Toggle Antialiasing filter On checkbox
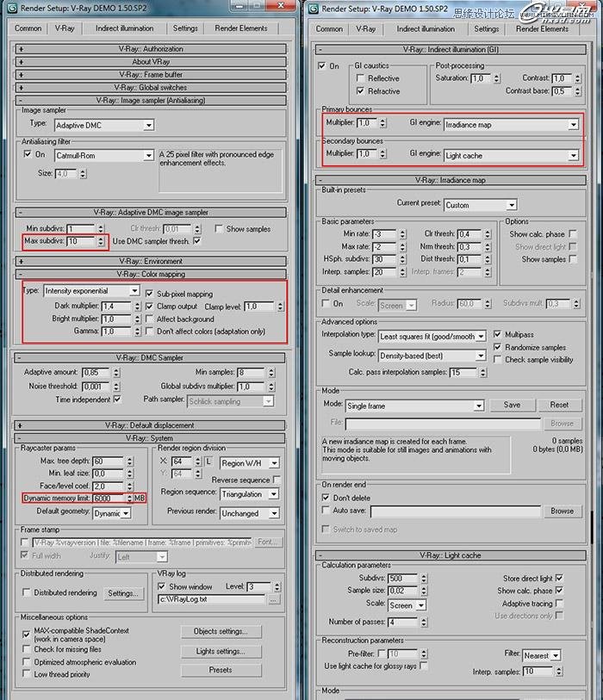Screen dimensions: 603x700 [x=28, y=154]
